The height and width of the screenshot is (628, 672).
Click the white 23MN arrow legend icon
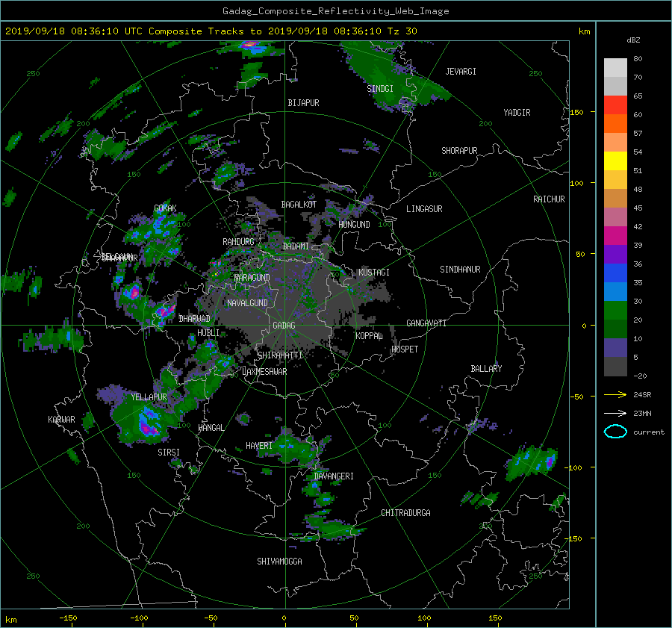[x=615, y=413]
